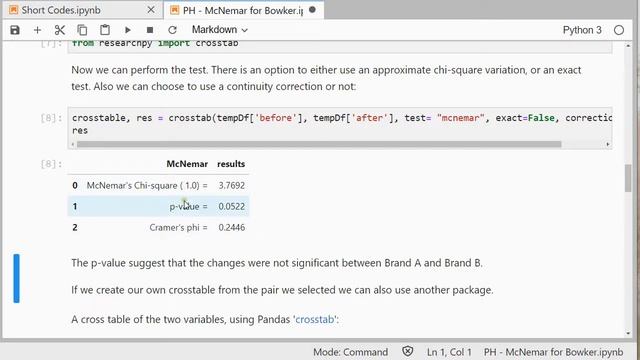Close the Short Codes.ipynb tab
This screenshot has height=360, width=640.
pos(151,10)
